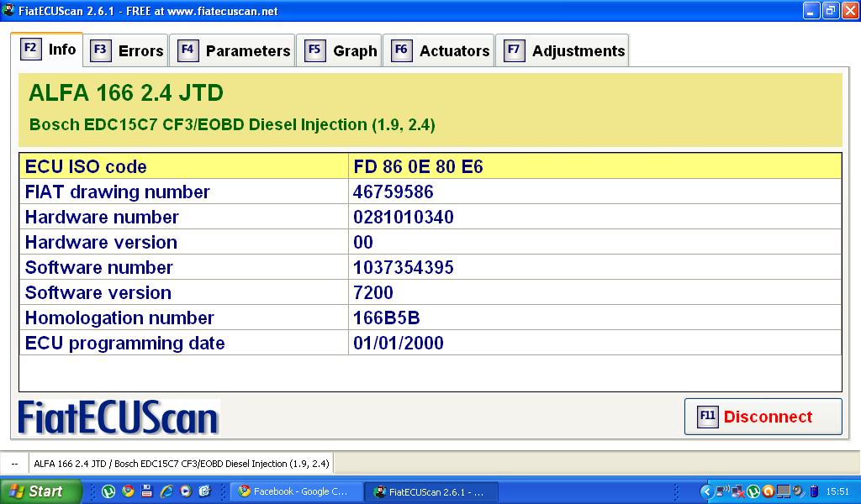The width and height of the screenshot is (861, 504).
Task: Click the uTorrent system tray icon
Action: (x=753, y=491)
